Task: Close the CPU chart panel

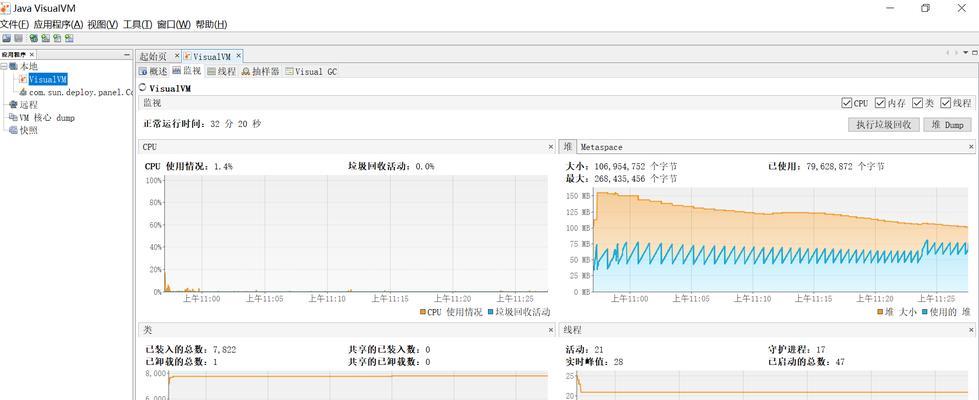Action: (551, 147)
